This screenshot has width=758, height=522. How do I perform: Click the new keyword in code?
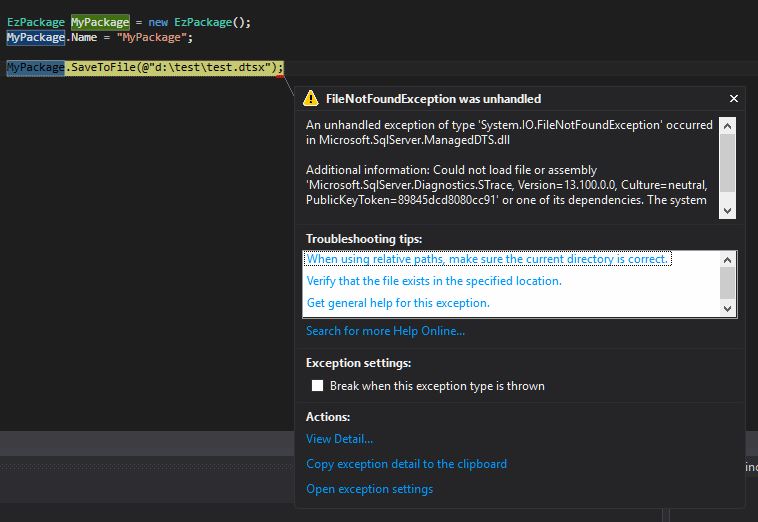(158, 22)
